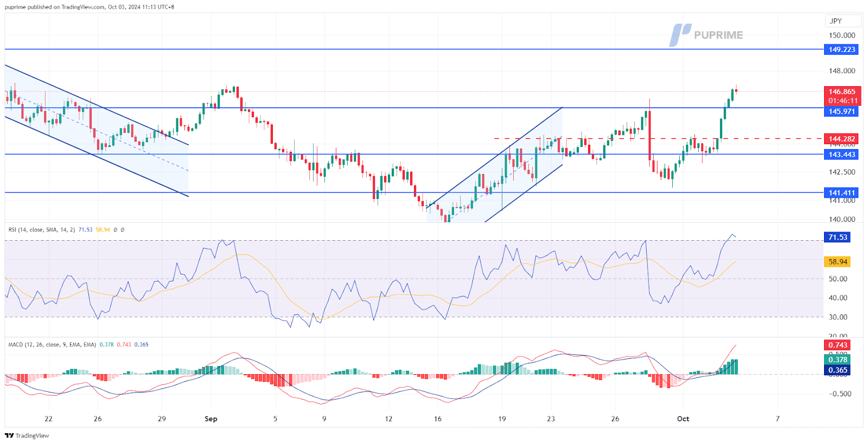Screen dimensions: 868x444
Task: Click the MACD -0.500 axis label
Action: [840, 394]
